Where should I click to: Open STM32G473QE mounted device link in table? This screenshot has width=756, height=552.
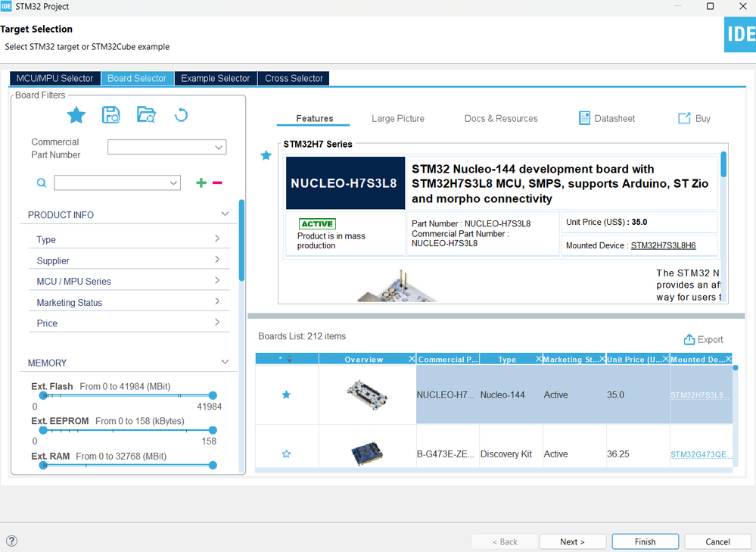coord(701,454)
